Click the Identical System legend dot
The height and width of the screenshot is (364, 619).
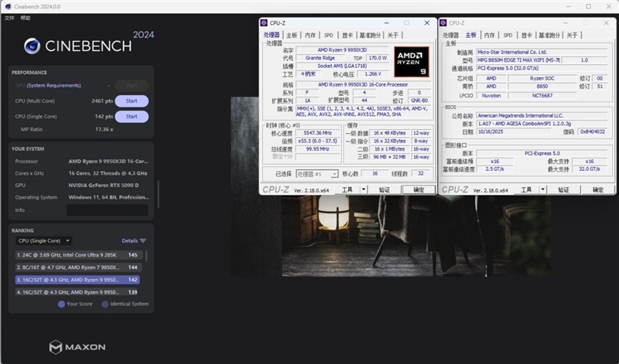coord(104,304)
